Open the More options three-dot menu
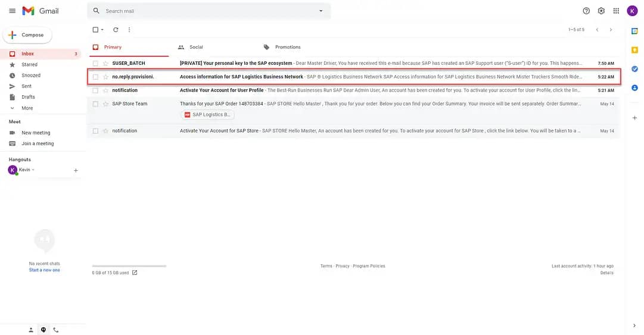Viewport: 644px width, 335px height. point(129,30)
